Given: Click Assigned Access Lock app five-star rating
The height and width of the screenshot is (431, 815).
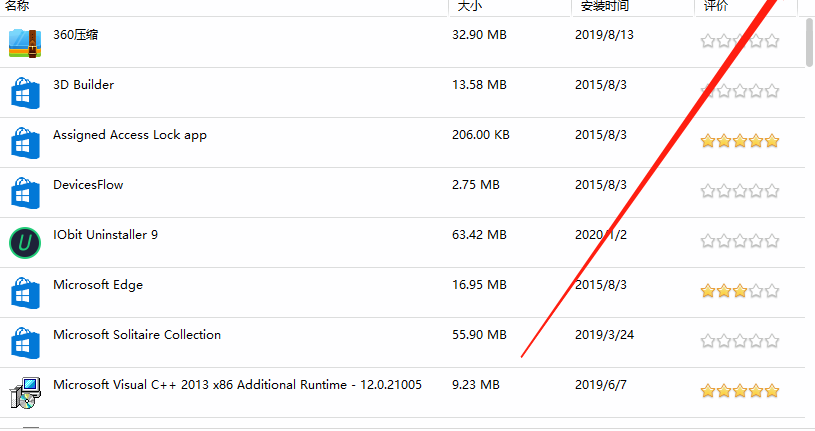Looking at the screenshot, I should click(x=740, y=140).
